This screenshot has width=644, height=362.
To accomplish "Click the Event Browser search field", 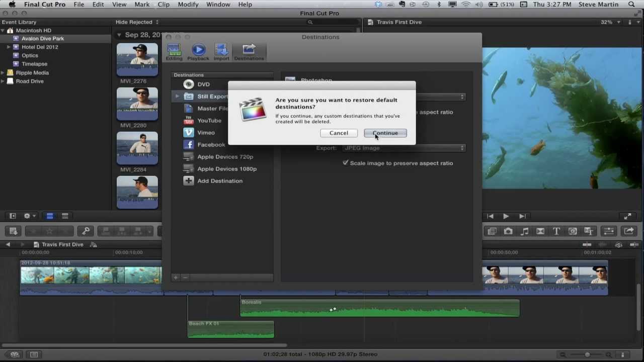I will pos(332,22).
